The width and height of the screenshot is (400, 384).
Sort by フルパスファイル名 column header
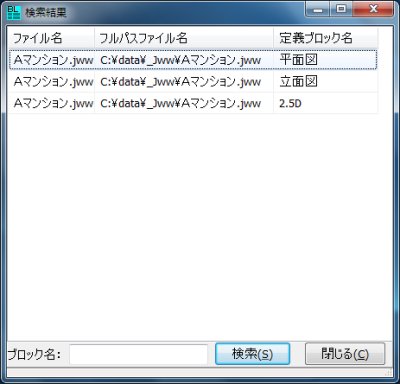coord(184,38)
